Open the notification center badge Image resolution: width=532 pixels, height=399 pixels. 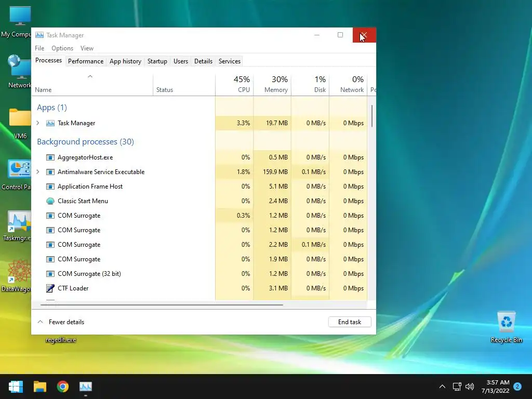pyautogui.click(x=517, y=387)
